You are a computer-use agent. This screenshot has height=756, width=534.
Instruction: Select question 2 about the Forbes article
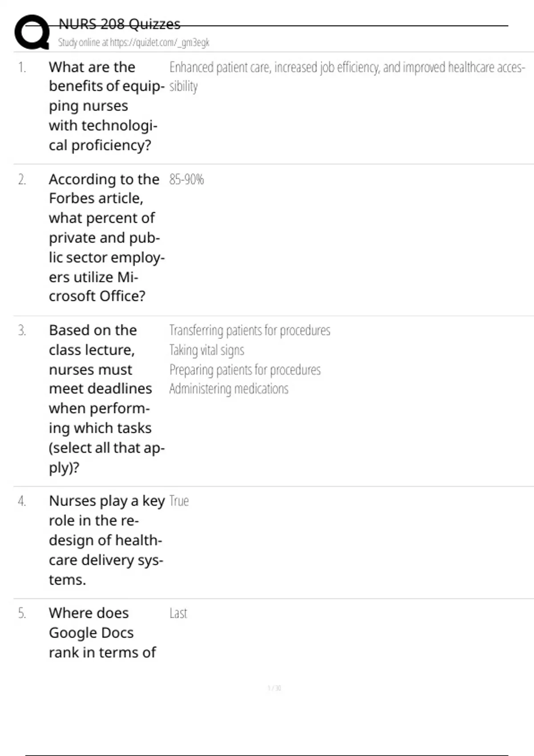pyautogui.click(x=106, y=237)
